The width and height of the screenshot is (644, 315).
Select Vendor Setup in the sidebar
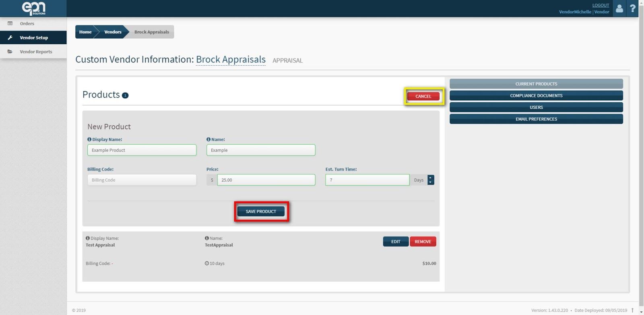[33, 37]
